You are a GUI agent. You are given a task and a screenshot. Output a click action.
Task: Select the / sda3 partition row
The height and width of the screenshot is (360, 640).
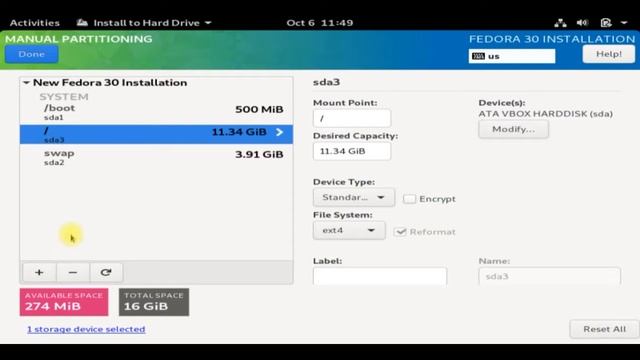pos(156,134)
